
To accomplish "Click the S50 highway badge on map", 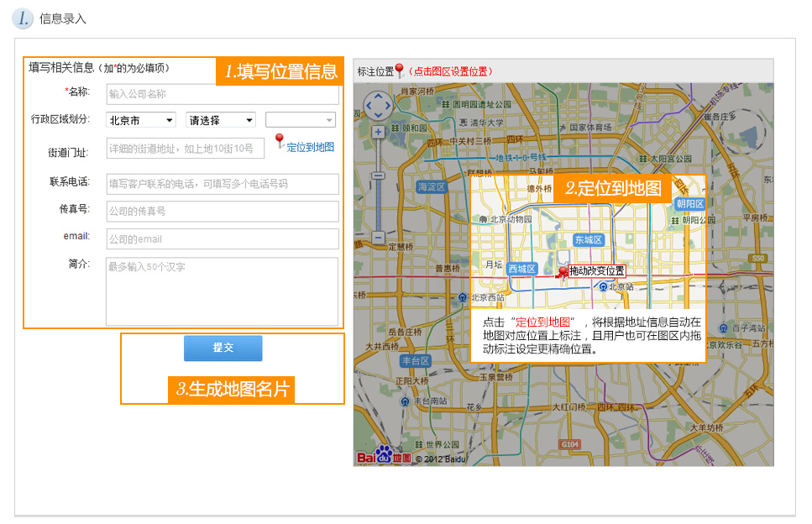I will pyautogui.click(x=757, y=258).
